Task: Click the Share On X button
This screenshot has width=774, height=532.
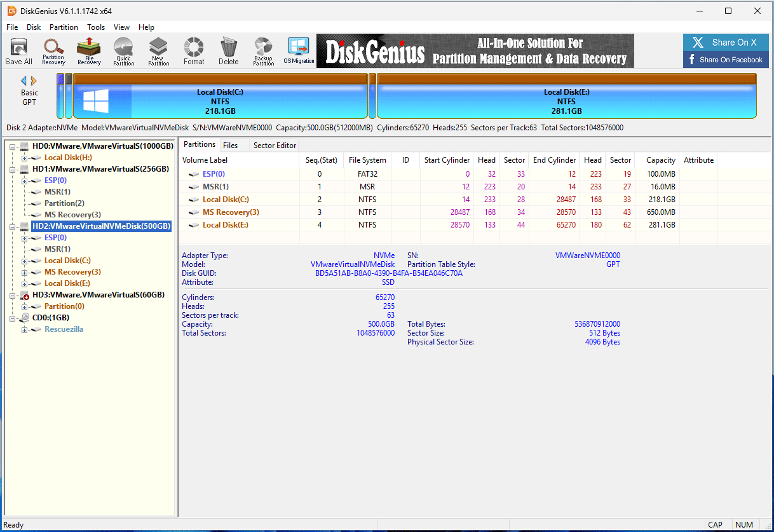Action: 726,43
